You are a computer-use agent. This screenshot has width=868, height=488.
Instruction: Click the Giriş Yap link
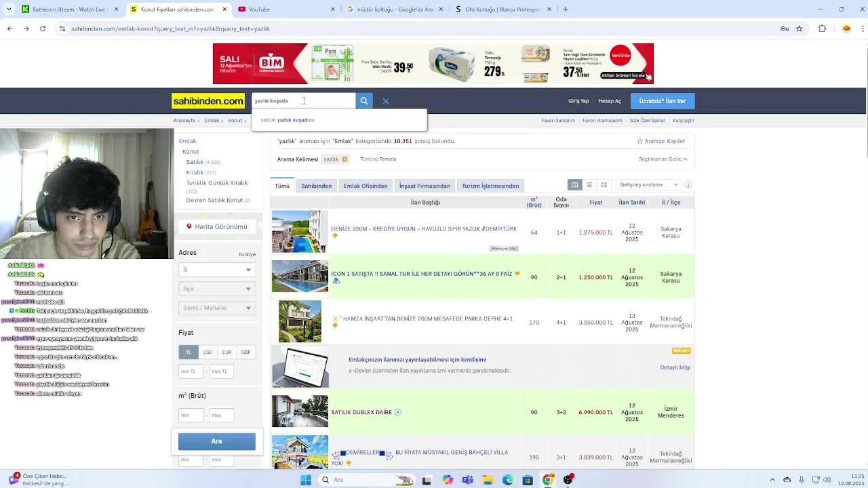pyautogui.click(x=578, y=101)
